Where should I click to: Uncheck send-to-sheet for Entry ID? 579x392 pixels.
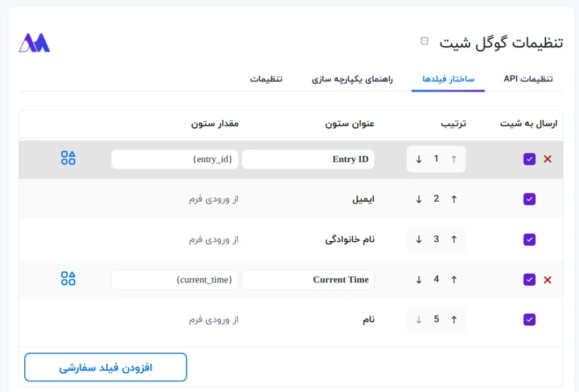point(529,159)
